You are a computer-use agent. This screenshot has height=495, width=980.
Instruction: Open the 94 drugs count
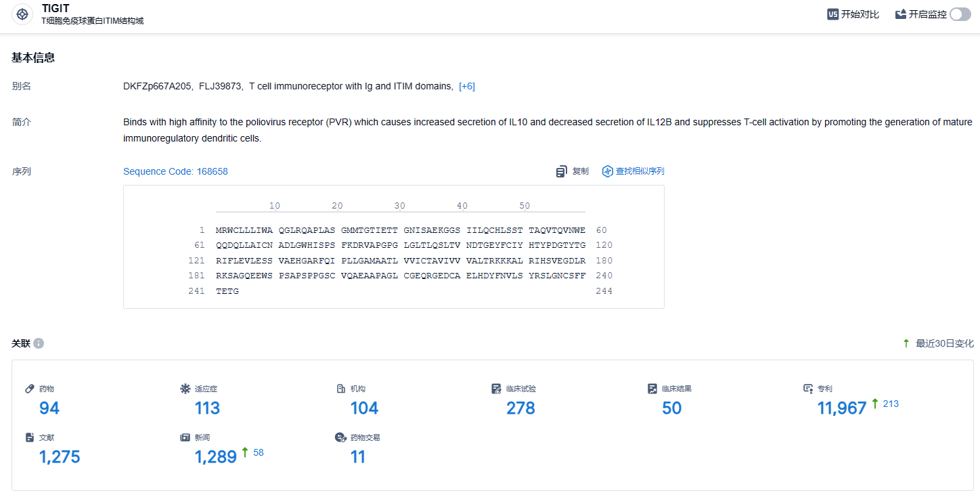tap(49, 408)
